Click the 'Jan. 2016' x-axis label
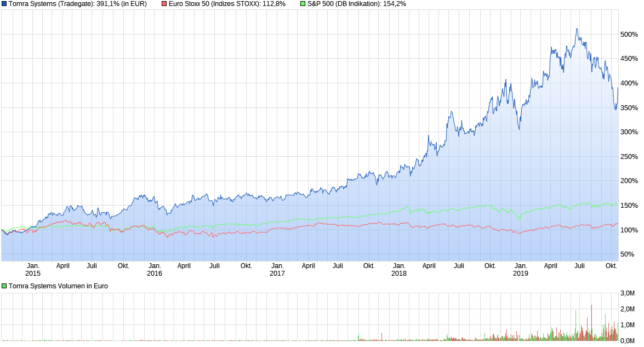The width and height of the screenshot is (644, 347). (155, 269)
